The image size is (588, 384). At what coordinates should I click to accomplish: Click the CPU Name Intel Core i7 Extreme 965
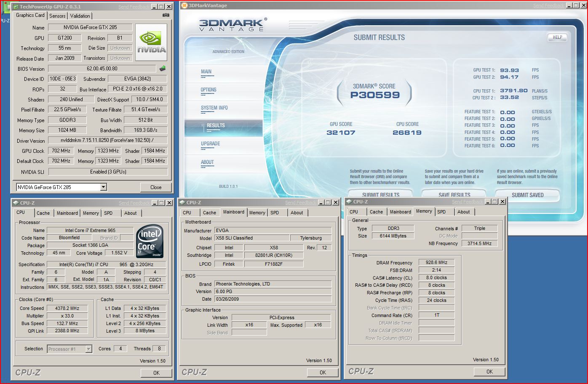pyautogui.click(x=90, y=230)
